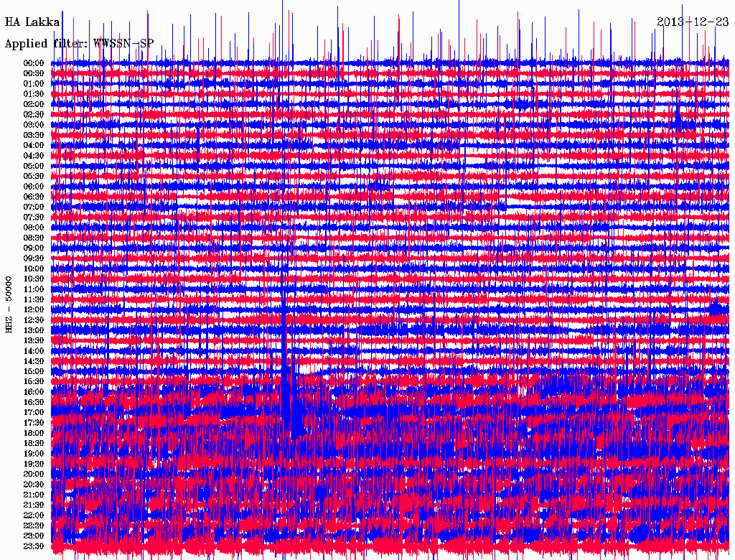This screenshot has height=560, width=735.
Task: Select the 08:00 time label
Action: (x=34, y=228)
